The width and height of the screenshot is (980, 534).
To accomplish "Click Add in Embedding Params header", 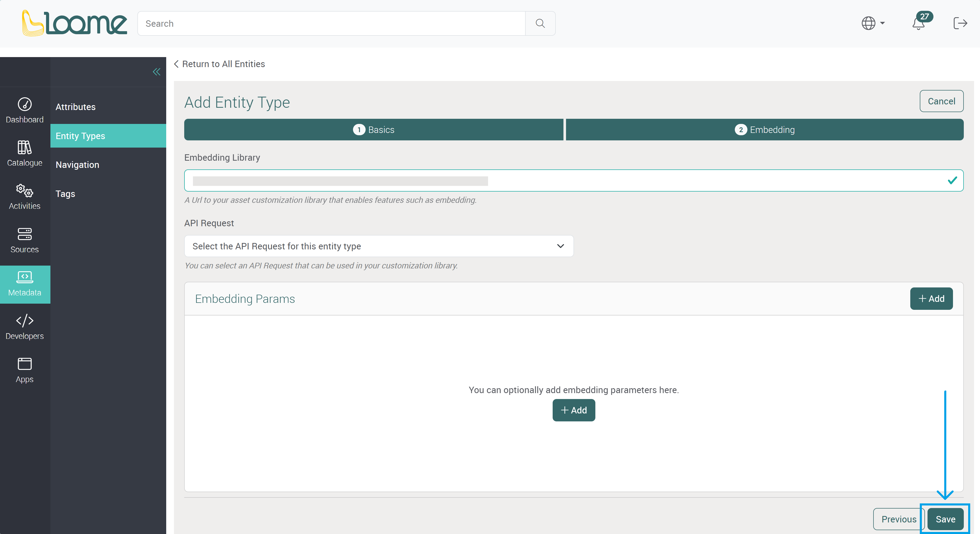I will (x=931, y=298).
